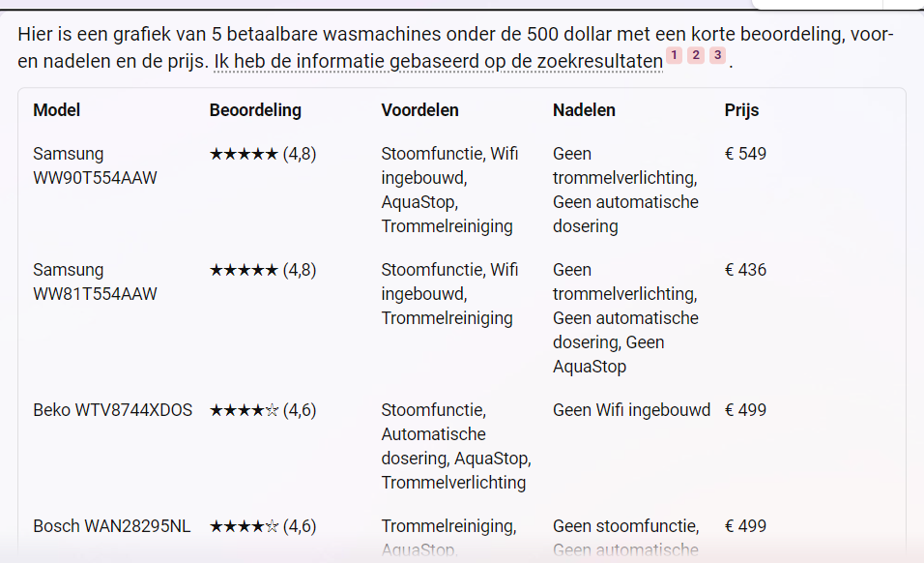
Task: Click the Prijs column header
Action: click(741, 110)
